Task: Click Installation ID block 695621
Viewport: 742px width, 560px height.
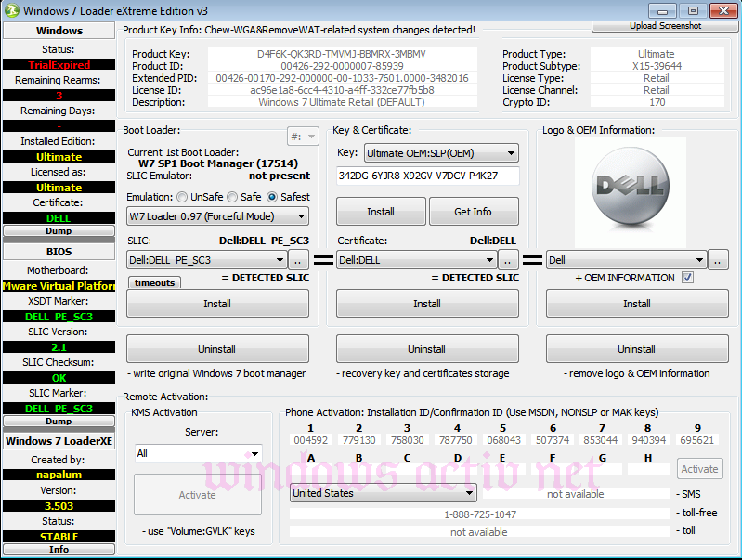Action: [x=697, y=440]
